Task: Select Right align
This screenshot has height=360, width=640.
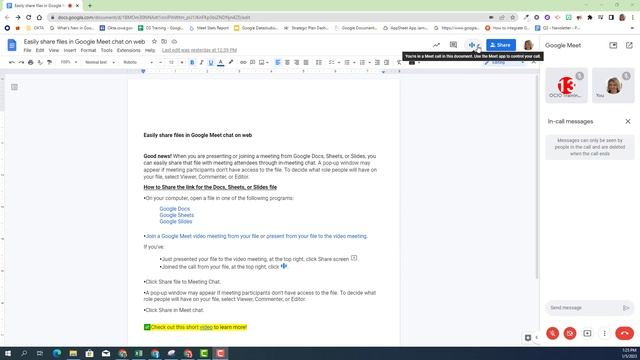Action: [x=297, y=62]
